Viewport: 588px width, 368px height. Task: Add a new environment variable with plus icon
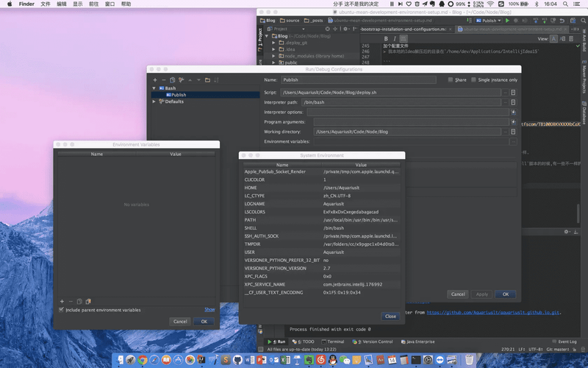62,301
